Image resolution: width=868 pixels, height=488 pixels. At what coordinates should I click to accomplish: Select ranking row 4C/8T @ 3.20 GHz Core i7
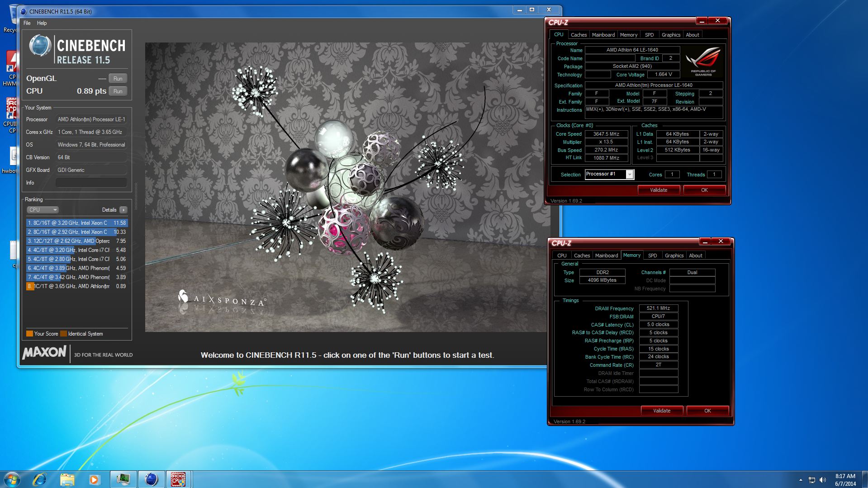[77, 250]
